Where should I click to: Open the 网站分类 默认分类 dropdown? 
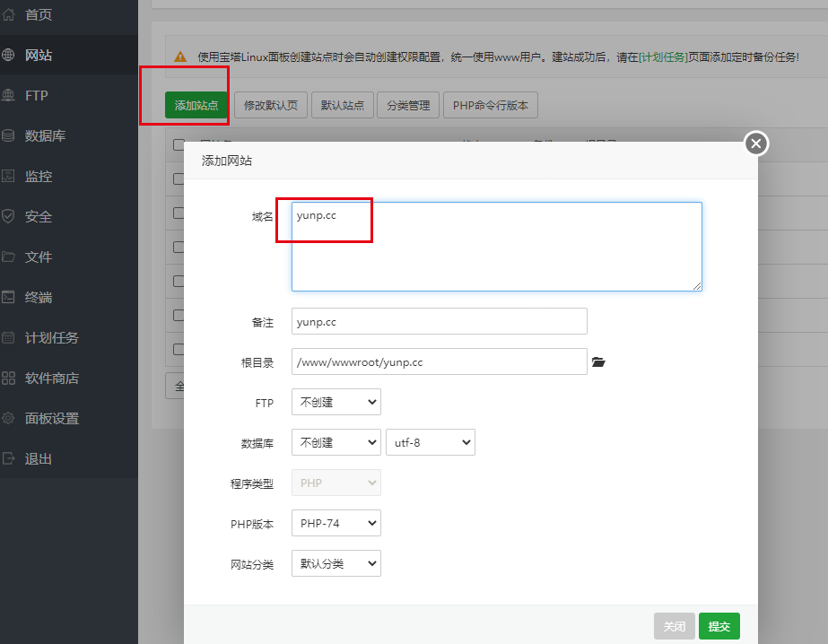click(x=336, y=563)
